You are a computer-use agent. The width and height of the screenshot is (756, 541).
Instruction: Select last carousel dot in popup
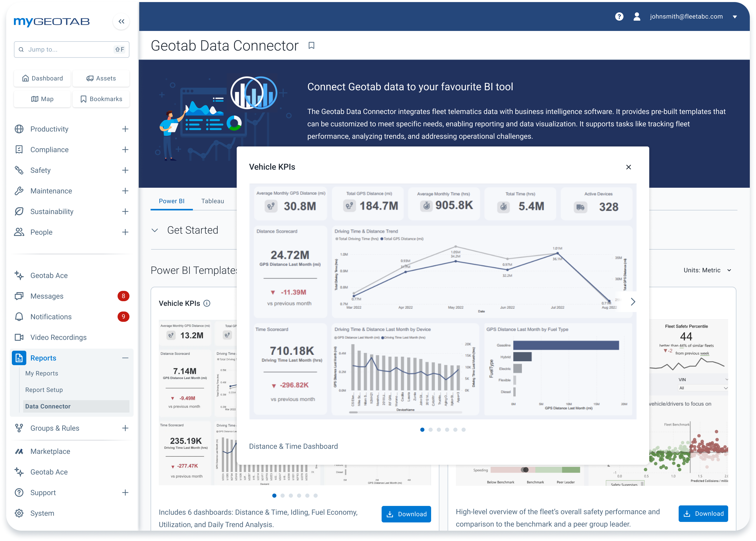(x=463, y=430)
